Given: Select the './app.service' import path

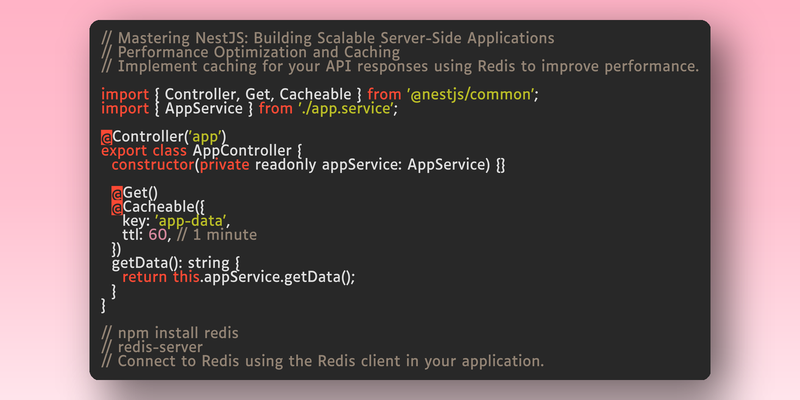Looking at the screenshot, I should pos(345,109).
